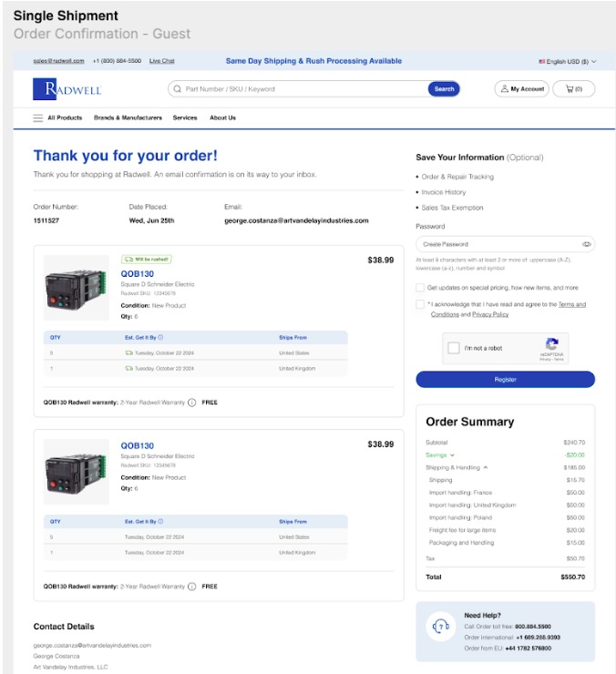Click the recaptcha logo icon
This screenshot has width=616, height=674.
click(x=551, y=344)
